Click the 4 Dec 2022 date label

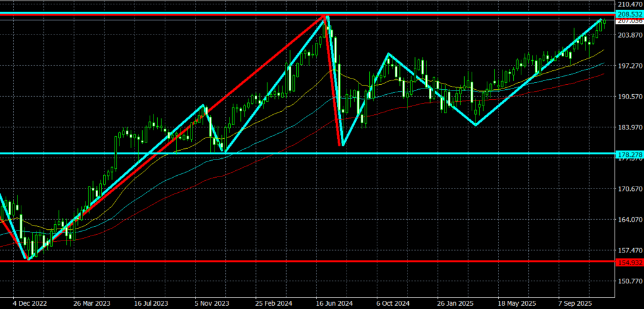coord(28,301)
